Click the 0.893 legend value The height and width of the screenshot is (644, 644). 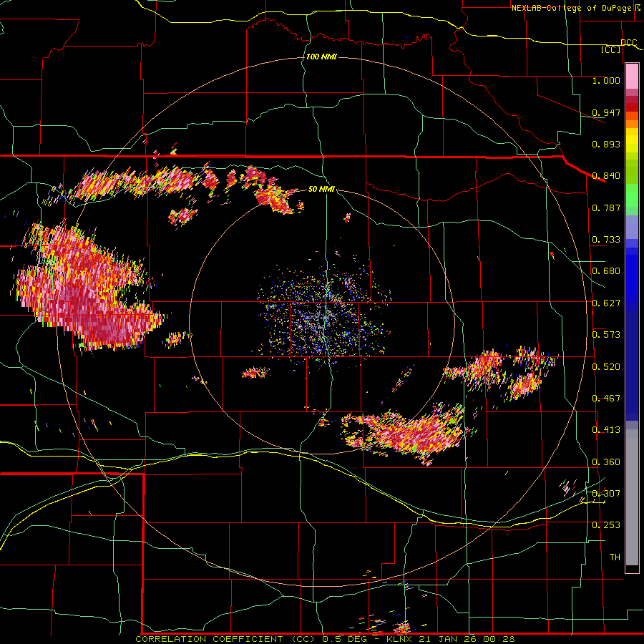click(x=606, y=144)
